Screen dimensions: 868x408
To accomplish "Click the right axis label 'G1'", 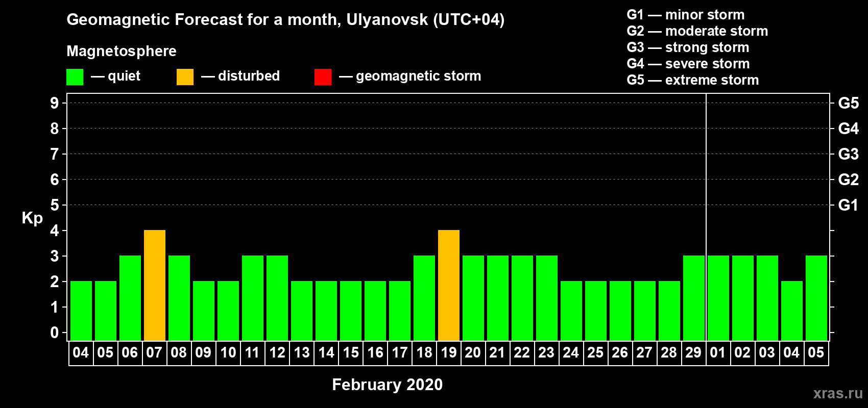I will 849,205.
